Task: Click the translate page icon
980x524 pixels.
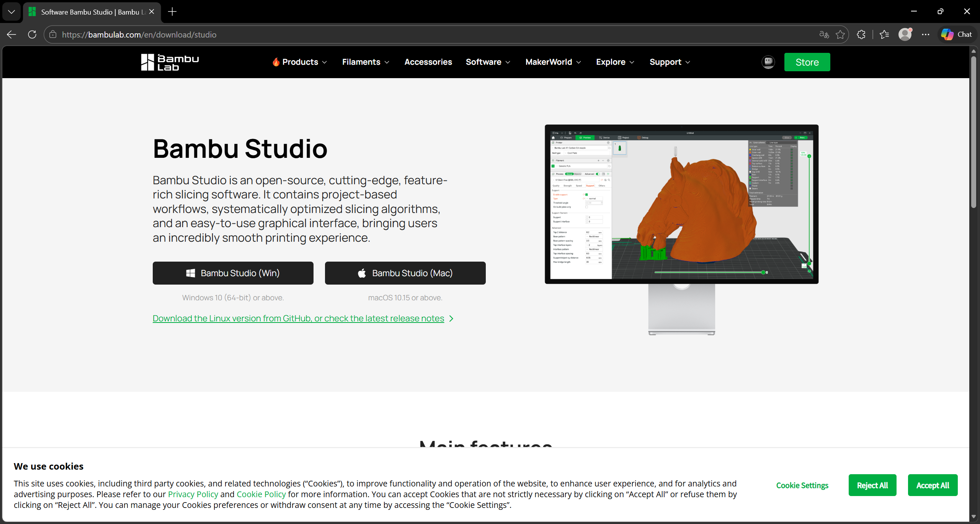Action: [x=824, y=34]
